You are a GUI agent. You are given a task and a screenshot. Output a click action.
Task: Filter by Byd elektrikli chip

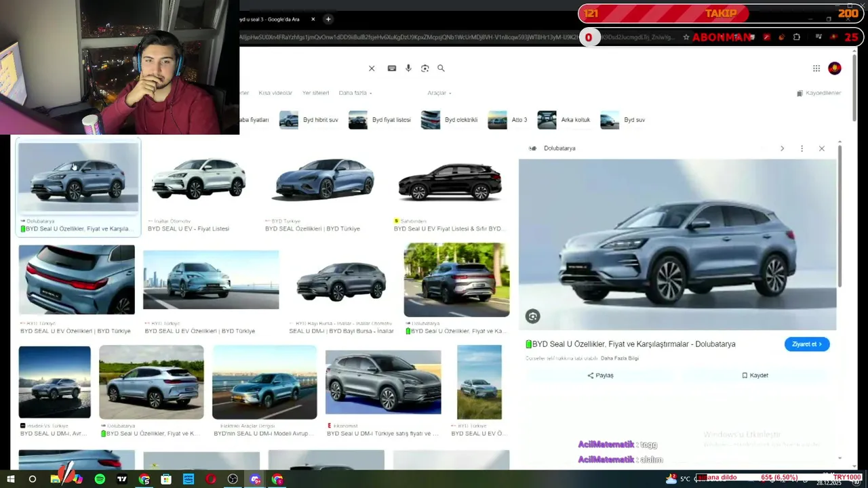pyautogui.click(x=449, y=120)
